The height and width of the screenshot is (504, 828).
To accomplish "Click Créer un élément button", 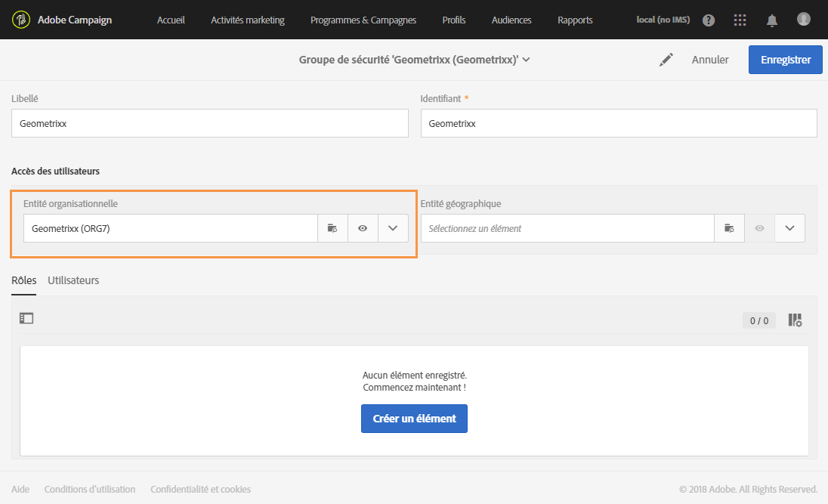I will (414, 419).
